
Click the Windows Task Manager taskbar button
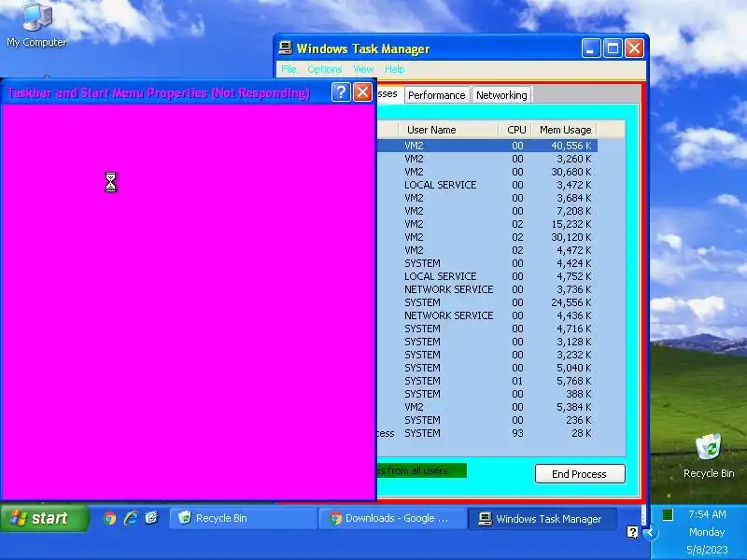click(x=543, y=518)
